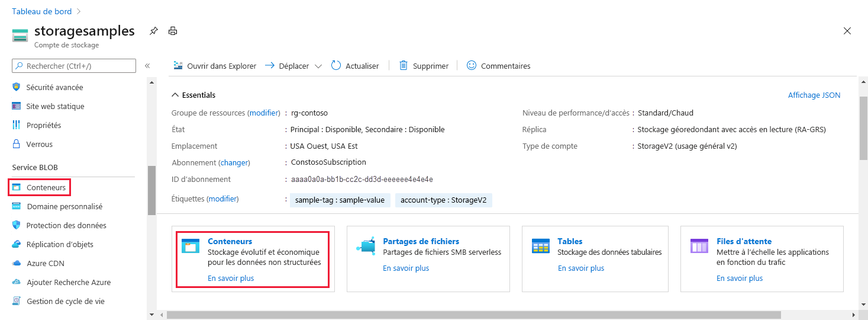Click the Conteneurs tile icon

coord(191,246)
